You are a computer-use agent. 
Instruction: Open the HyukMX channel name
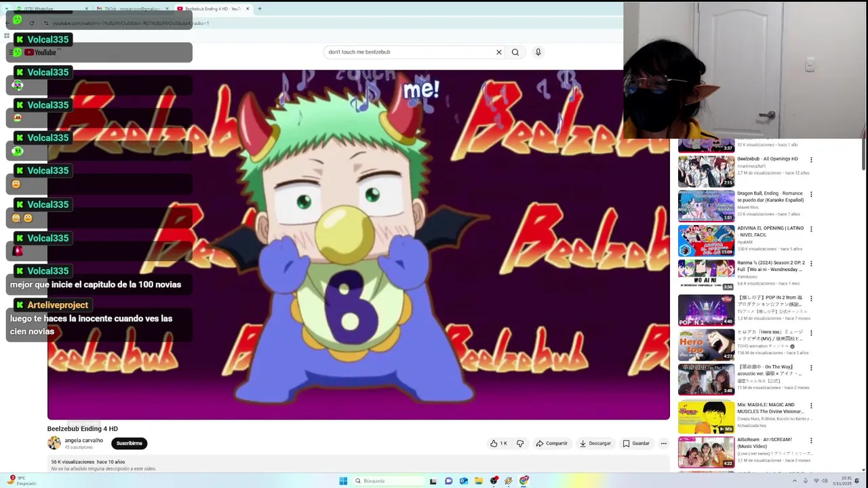(x=744, y=242)
